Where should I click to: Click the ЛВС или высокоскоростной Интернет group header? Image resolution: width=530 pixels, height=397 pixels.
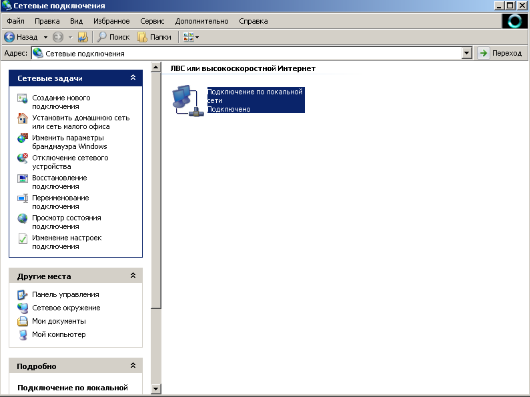tap(243, 68)
